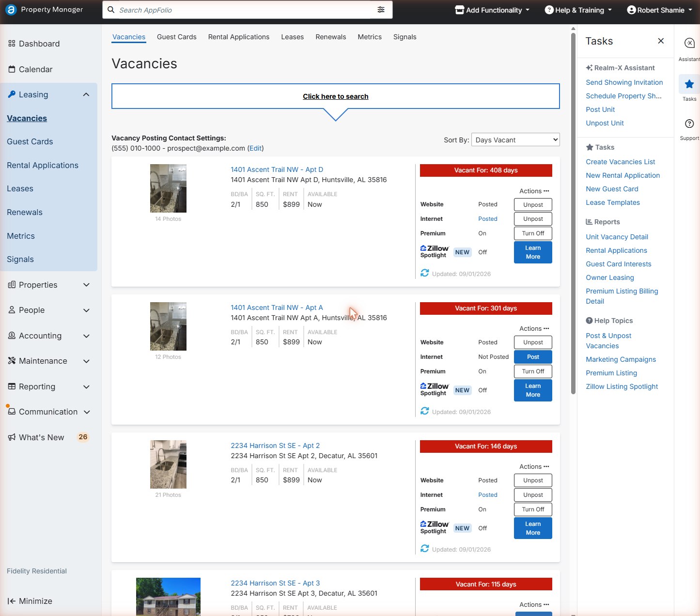Click the 'Click here to search' link
Viewport: 700px width, 616px height.
[336, 96]
